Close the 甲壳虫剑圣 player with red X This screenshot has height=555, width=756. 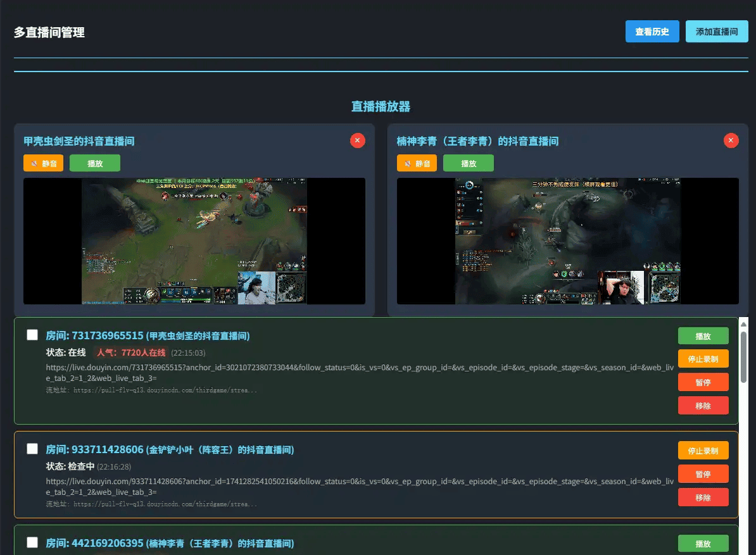point(357,140)
